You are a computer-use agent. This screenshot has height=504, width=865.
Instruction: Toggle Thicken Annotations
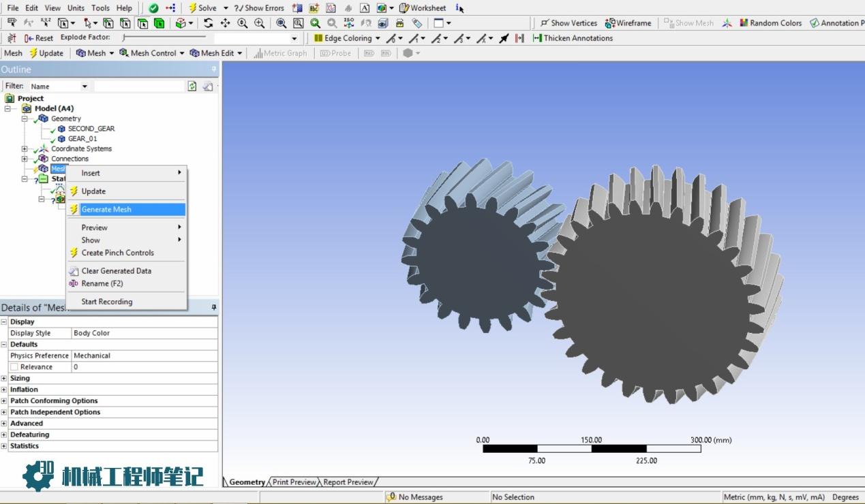[573, 38]
